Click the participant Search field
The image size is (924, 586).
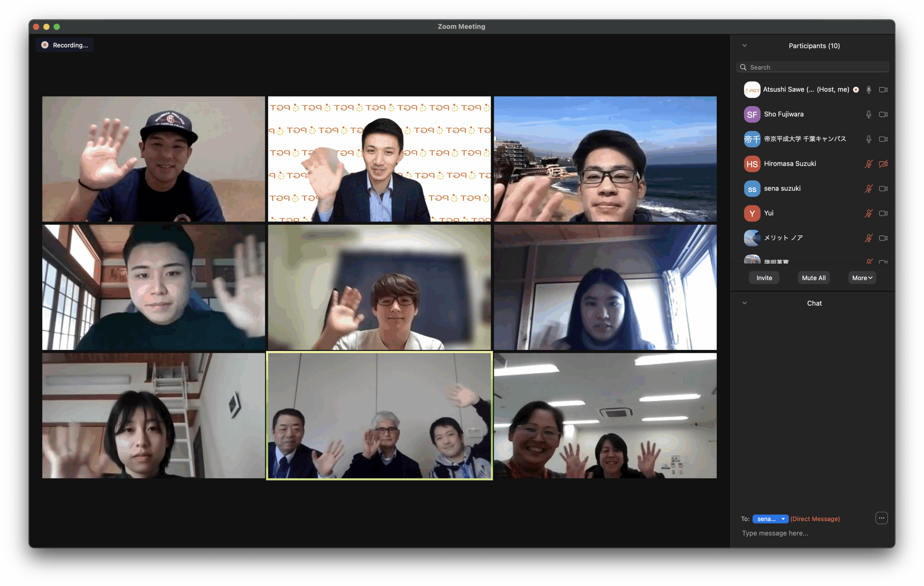[814, 67]
